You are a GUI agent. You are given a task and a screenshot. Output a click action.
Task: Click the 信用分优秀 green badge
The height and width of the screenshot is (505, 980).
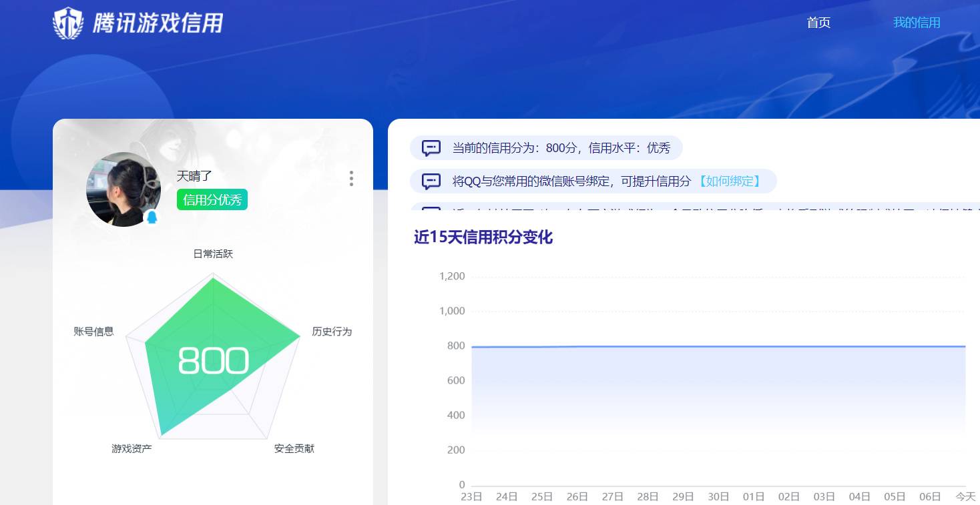click(x=212, y=199)
